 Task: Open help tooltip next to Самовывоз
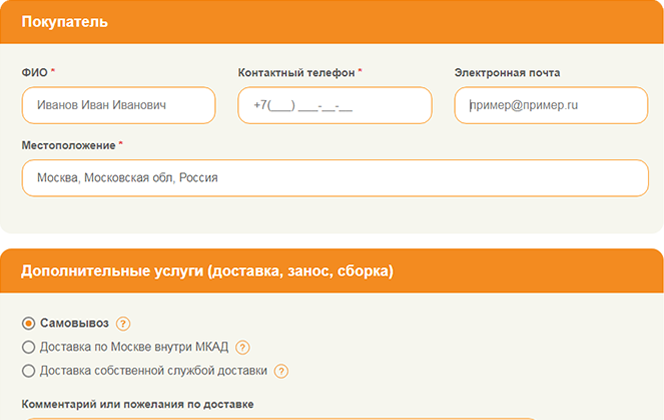click(x=124, y=323)
